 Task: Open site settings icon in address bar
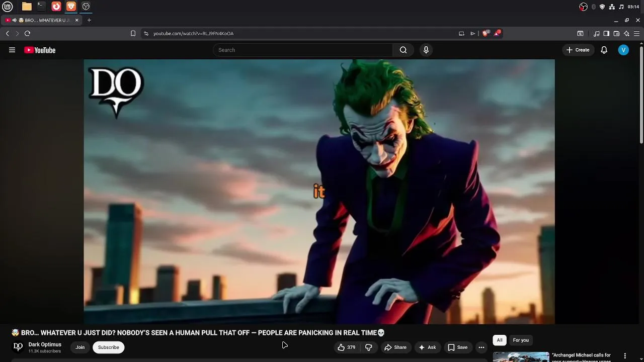pos(146,33)
